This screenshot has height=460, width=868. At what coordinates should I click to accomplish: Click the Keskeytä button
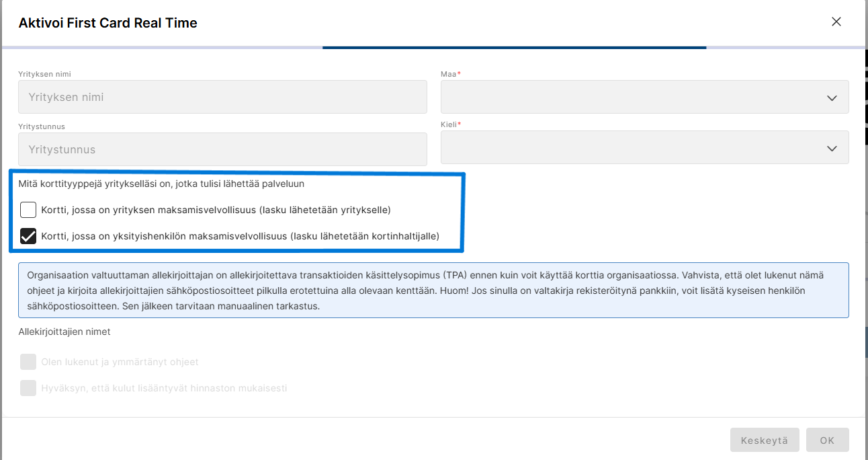tap(765, 440)
